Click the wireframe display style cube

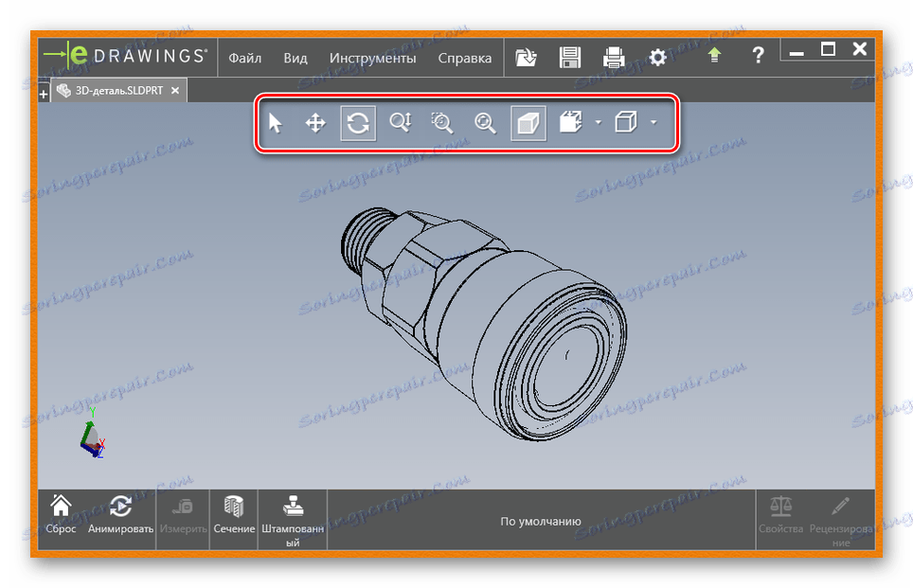coord(626,122)
